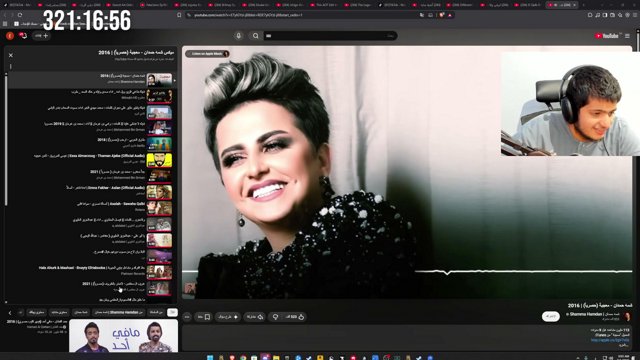This screenshot has width=640, height=360.
Task: Play the first 2016 playlist item
Action: (91, 80)
